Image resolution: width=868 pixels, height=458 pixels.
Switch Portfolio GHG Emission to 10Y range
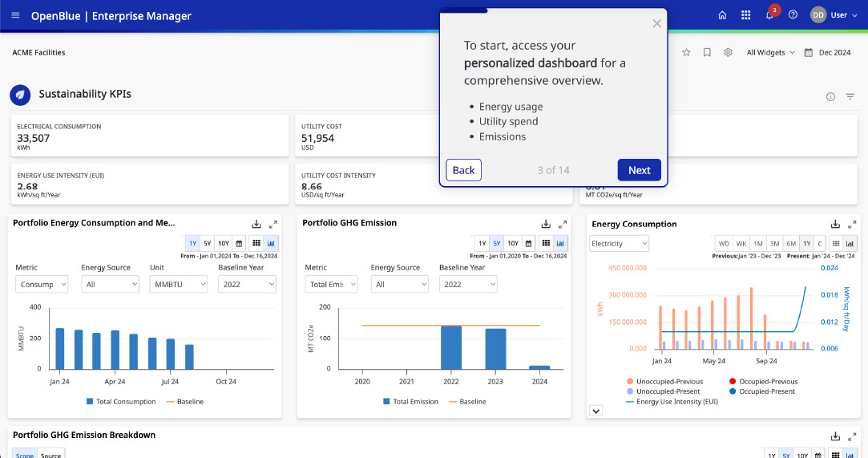point(513,243)
